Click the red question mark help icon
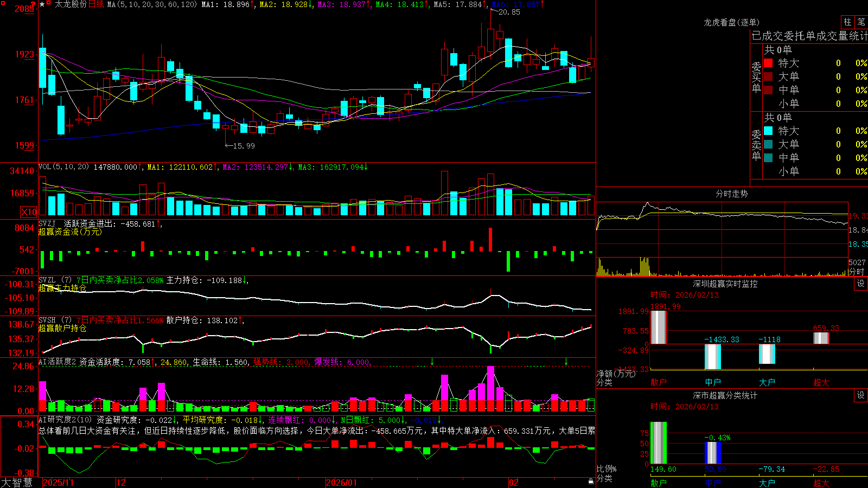The width and height of the screenshot is (868, 488). click(x=34, y=4)
